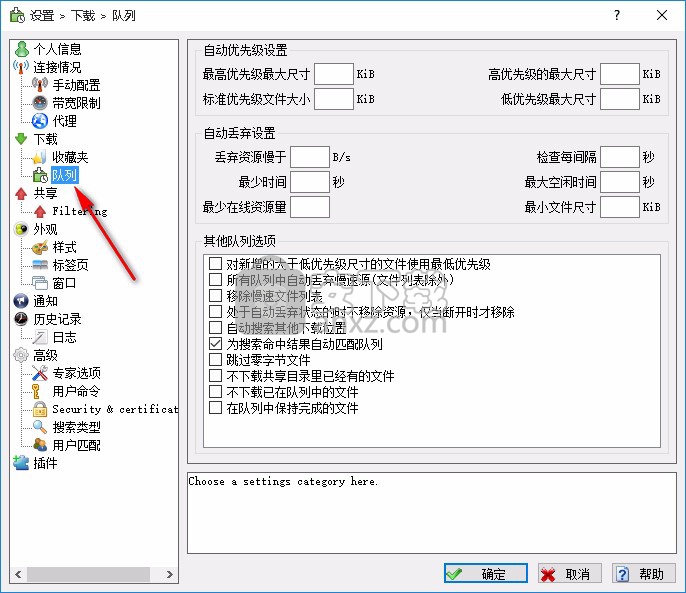This screenshot has width=686, height=593.
Task: Focus the 最少在线资源量 input field
Action: (310, 207)
